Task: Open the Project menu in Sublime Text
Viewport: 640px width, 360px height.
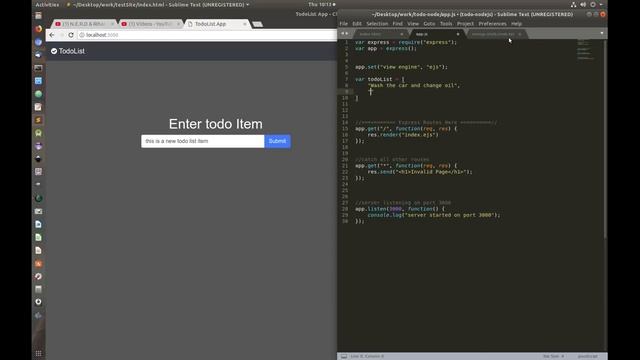Action: click(465, 24)
